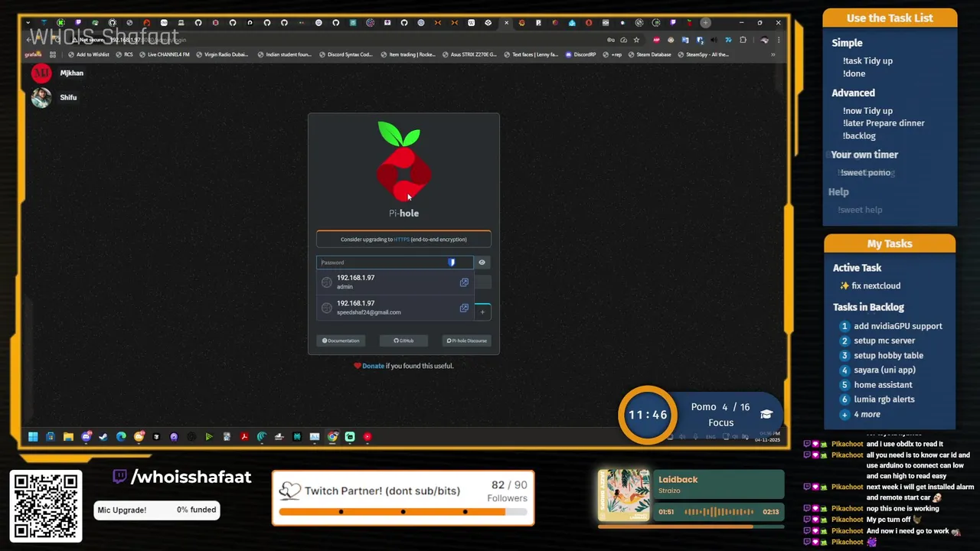Click the Laidback album art thumbnail
The height and width of the screenshot is (551, 980).
coord(624,495)
